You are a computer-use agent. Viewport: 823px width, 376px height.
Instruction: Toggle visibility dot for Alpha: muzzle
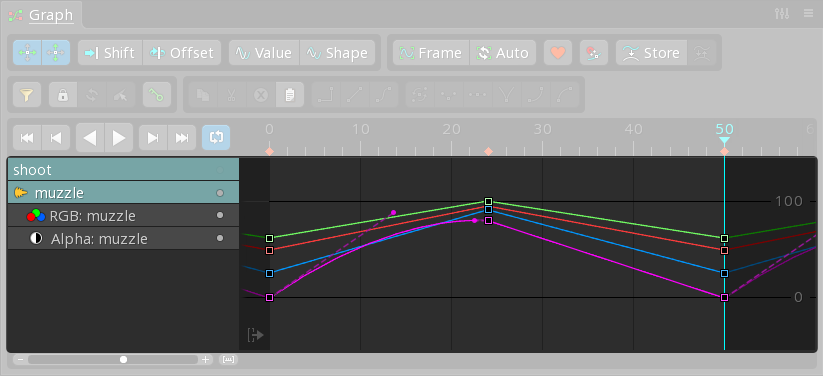(x=220, y=238)
